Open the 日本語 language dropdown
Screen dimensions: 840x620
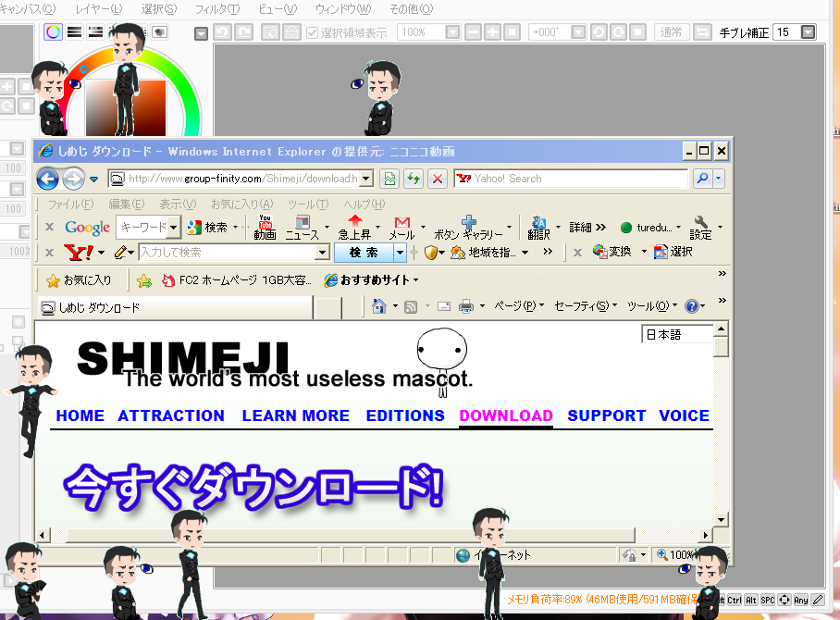click(x=678, y=335)
